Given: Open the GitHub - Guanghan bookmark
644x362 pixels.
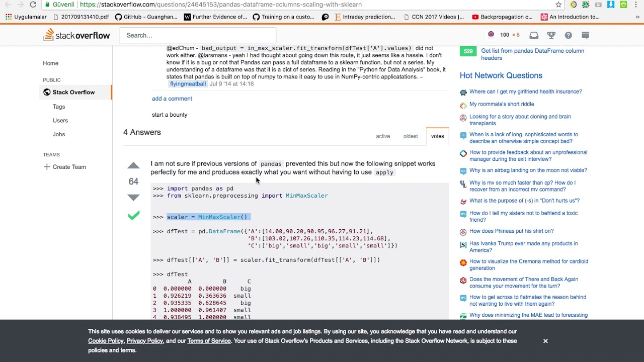Looking at the screenshot, I should coord(146,17).
